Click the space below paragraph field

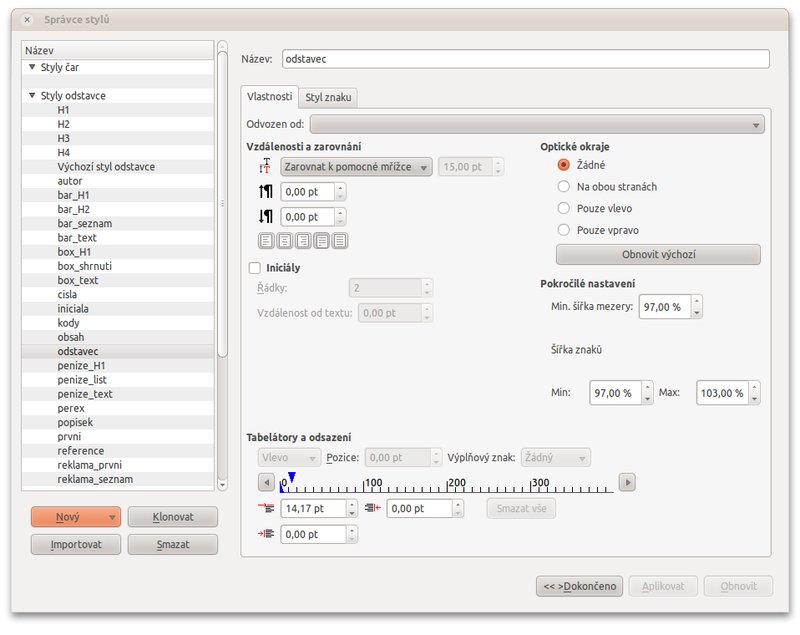(x=308, y=217)
